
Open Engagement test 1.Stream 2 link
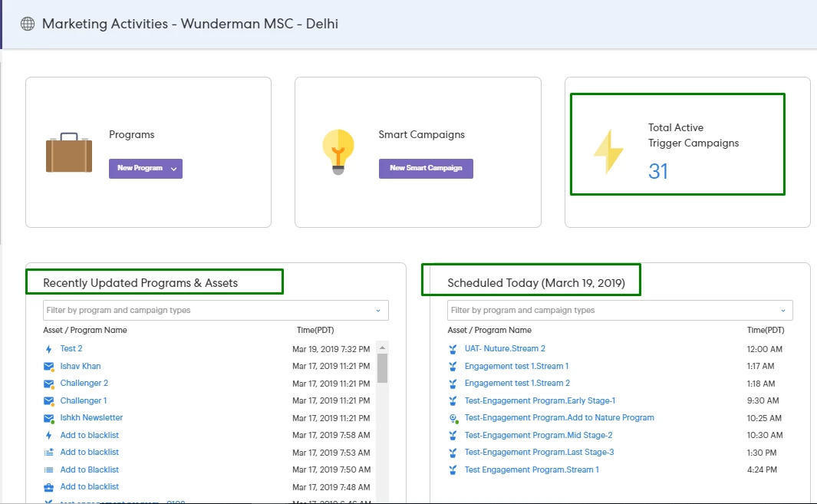[517, 383]
